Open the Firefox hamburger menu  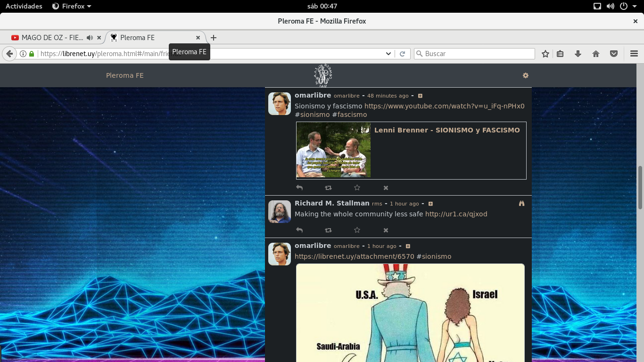pos(634,54)
